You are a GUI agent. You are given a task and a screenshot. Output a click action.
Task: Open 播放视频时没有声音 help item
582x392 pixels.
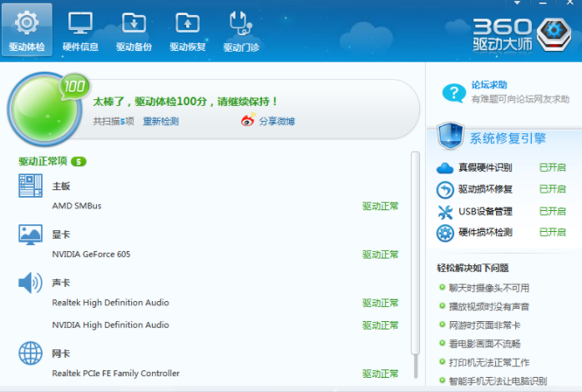click(x=488, y=307)
